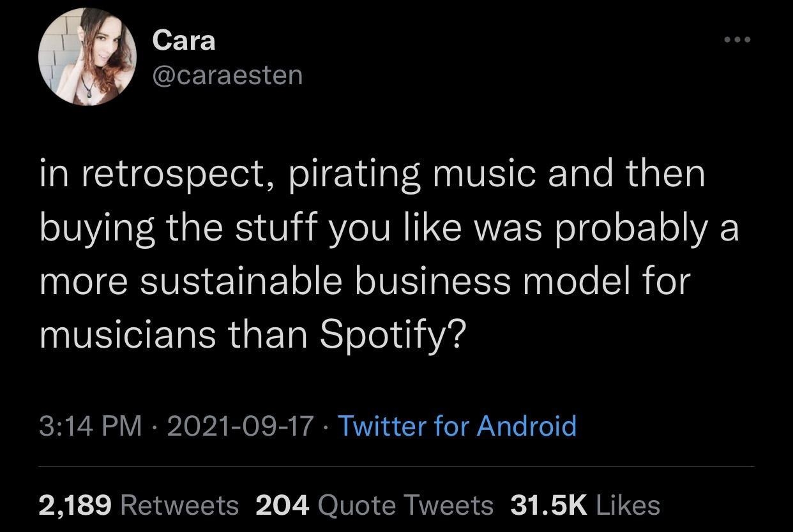Click the 2021-09-17 tweet date
The image size is (793, 532).
pos(240,425)
